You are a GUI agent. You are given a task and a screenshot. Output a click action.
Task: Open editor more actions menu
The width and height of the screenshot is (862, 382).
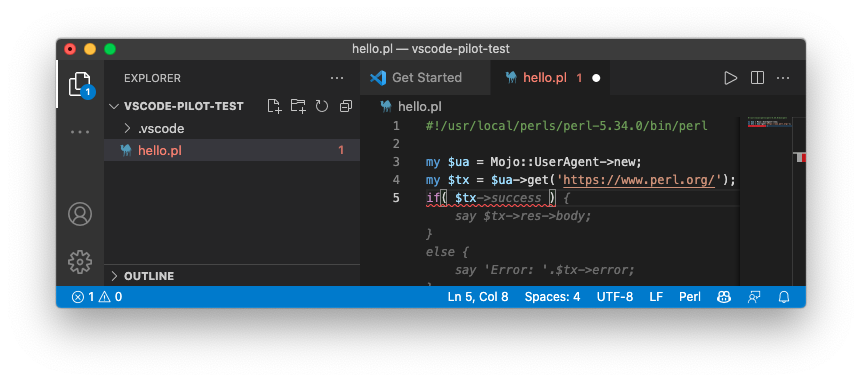783,78
